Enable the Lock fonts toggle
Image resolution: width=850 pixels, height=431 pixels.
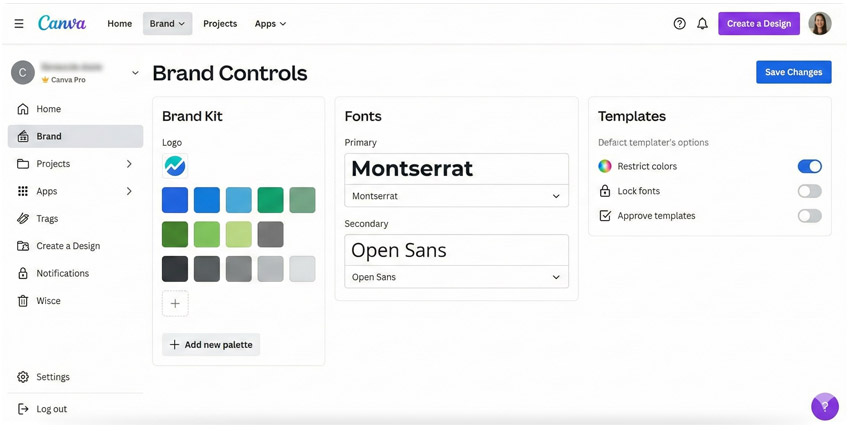pos(809,191)
